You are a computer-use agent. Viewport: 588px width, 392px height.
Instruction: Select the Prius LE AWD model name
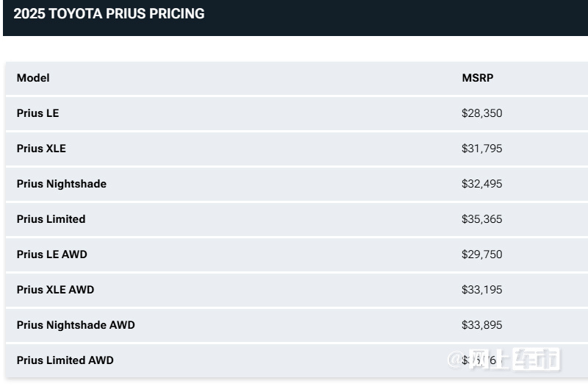(51, 254)
